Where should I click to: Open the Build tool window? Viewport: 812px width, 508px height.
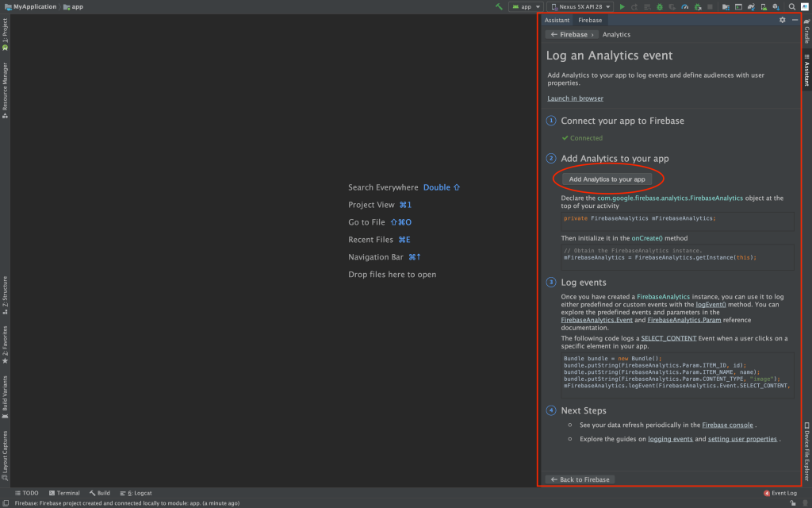pyautogui.click(x=99, y=493)
